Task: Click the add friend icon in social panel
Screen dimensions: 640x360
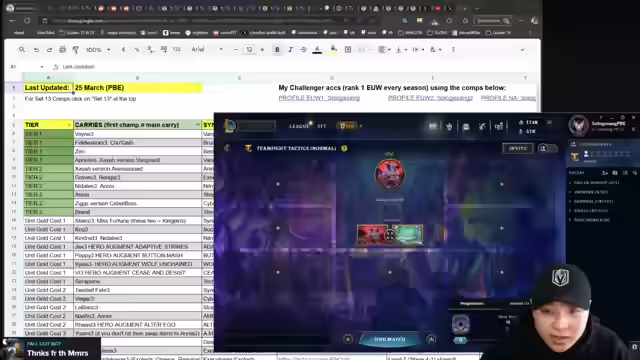Action: coord(605,173)
